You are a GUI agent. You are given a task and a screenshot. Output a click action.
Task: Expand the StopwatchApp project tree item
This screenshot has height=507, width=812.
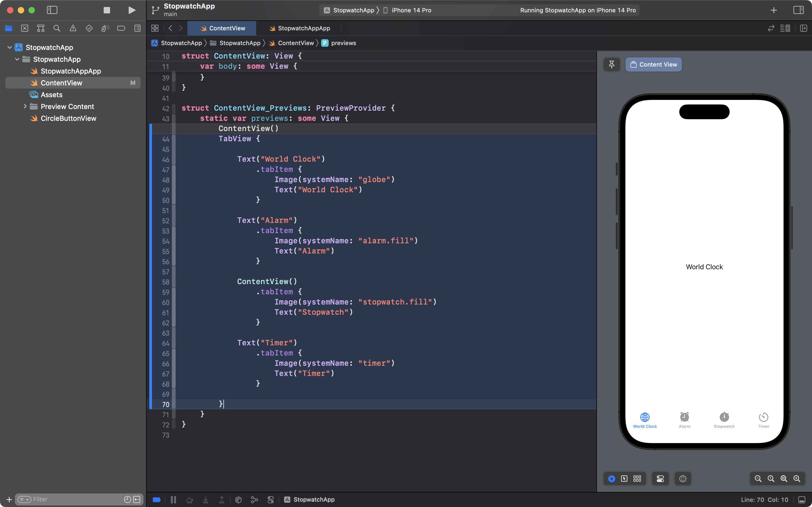click(10, 47)
